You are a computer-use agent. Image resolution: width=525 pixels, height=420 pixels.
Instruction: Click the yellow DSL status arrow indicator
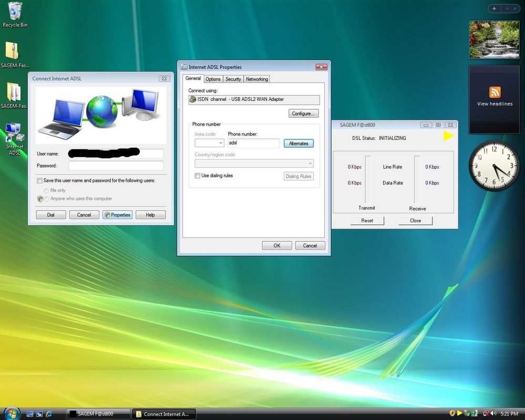click(x=448, y=136)
